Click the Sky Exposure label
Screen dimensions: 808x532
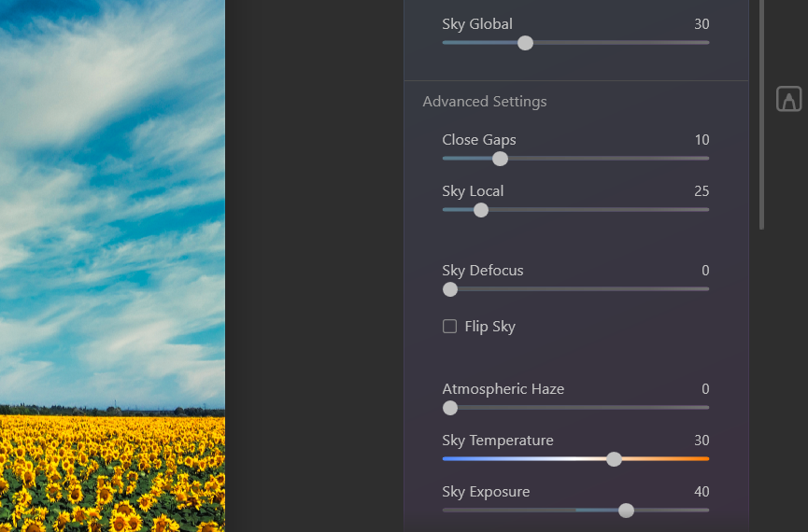(x=486, y=492)
